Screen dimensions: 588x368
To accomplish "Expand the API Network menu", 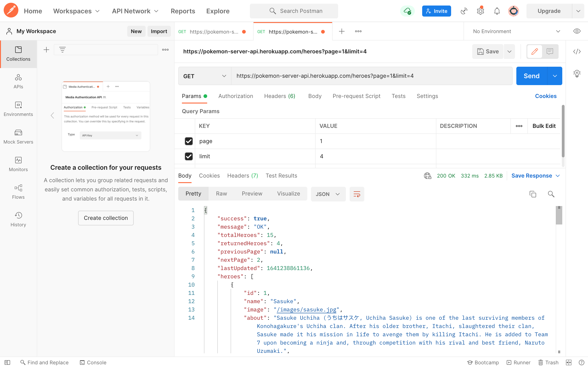I will click(135, 11).
